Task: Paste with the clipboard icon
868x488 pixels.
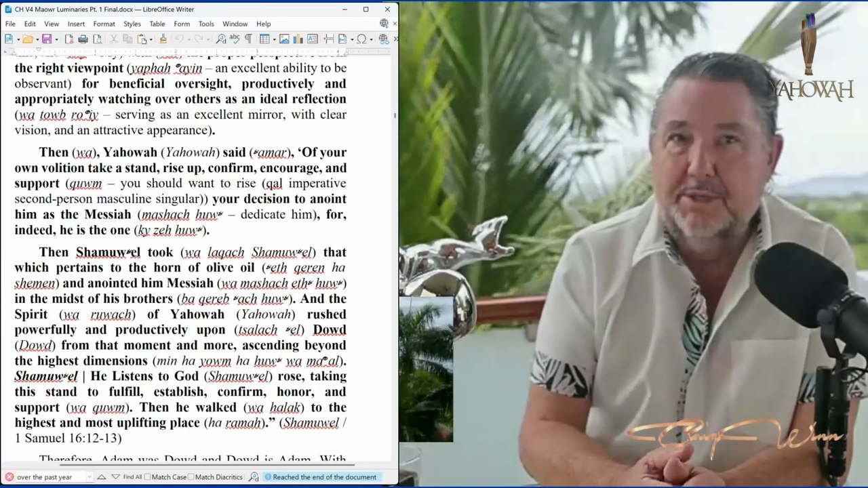Action: [x=142, y=39]
